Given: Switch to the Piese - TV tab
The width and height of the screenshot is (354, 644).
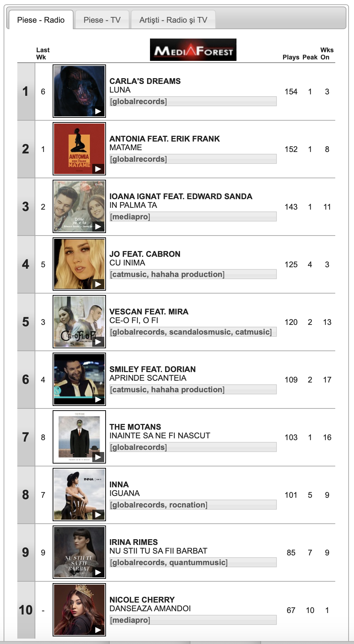Looking at the screenshot, I should [x=102, y=20].
